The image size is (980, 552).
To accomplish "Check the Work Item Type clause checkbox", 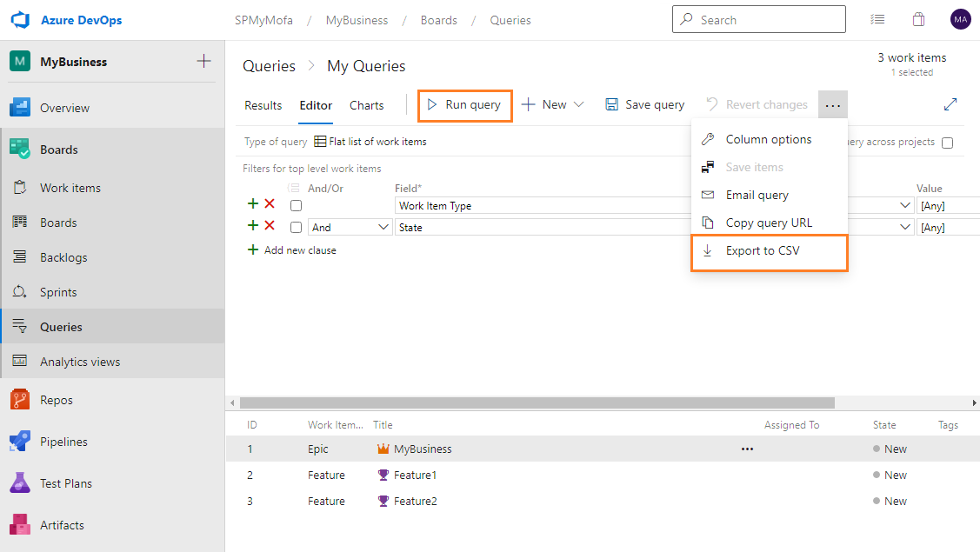I will point(296,206).
